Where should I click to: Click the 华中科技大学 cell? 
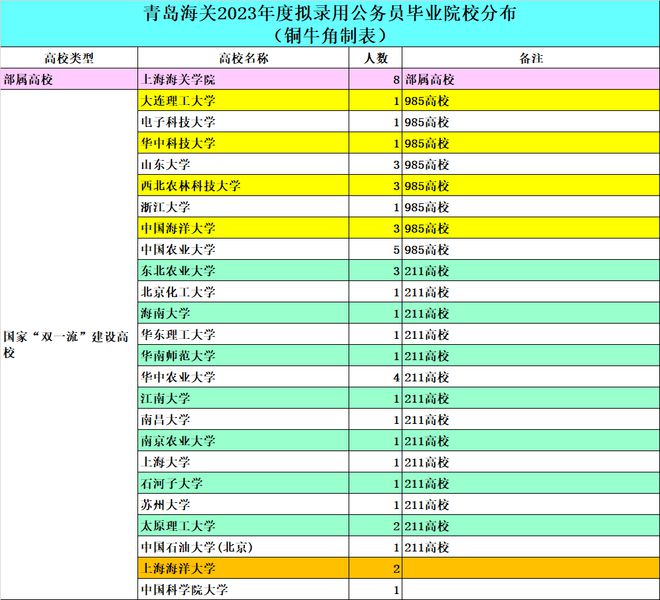click(243, 143)
